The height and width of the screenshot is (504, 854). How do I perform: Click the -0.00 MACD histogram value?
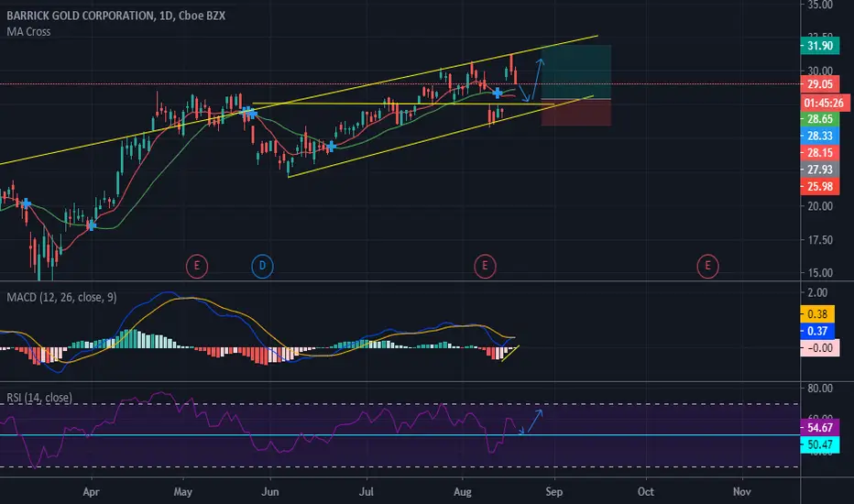coord(820,347)
